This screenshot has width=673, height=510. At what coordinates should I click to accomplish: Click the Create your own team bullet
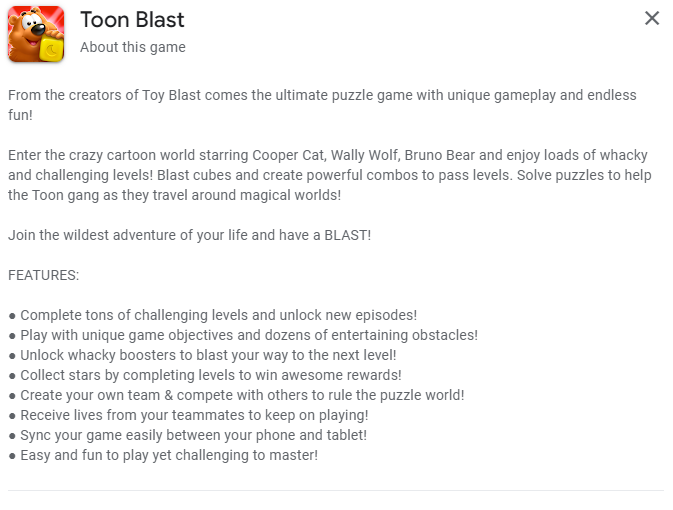click(236, 395)
